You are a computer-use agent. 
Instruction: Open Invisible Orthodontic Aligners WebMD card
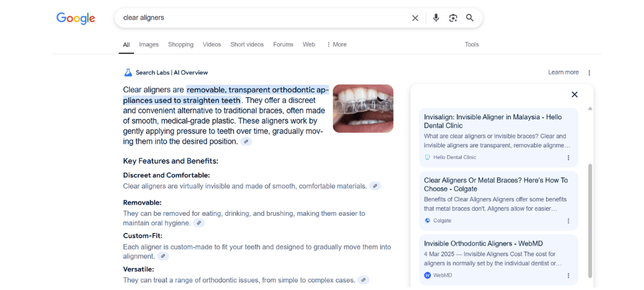click(x=498, y=260)
